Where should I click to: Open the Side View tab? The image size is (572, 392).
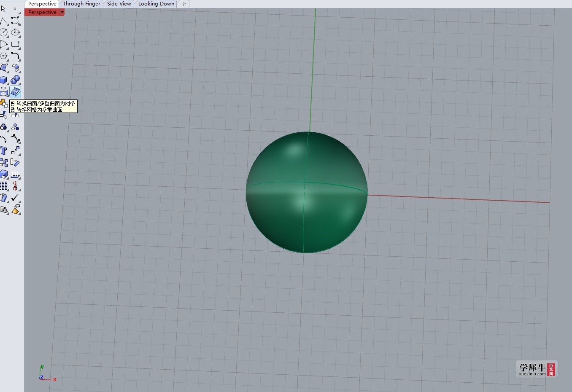pyautogui.click(x=119, y=4)
